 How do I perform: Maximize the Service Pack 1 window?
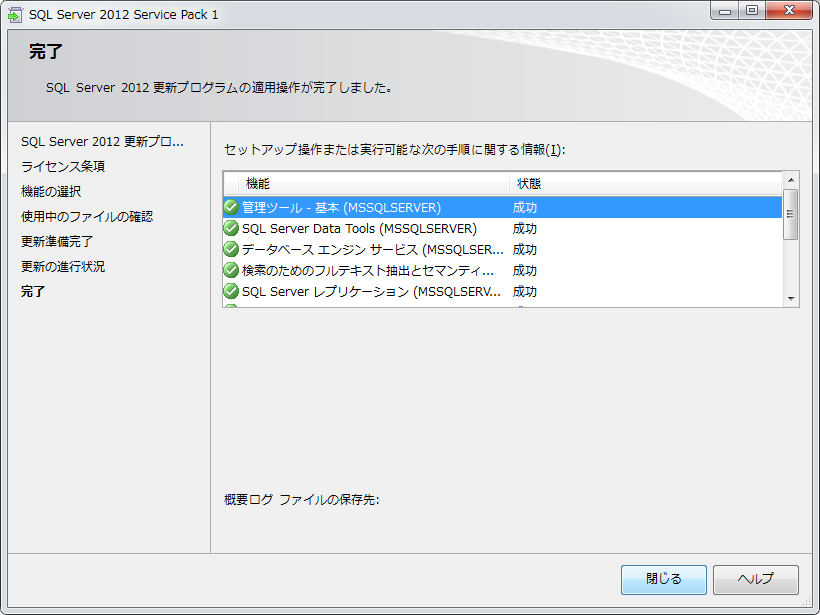click(x=751, y=11)
